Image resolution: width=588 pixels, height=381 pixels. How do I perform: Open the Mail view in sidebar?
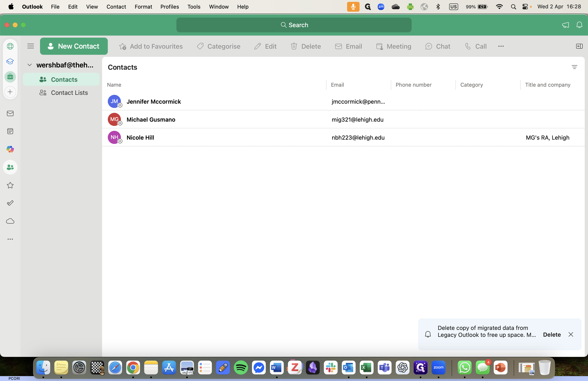(x=10, y=114)
